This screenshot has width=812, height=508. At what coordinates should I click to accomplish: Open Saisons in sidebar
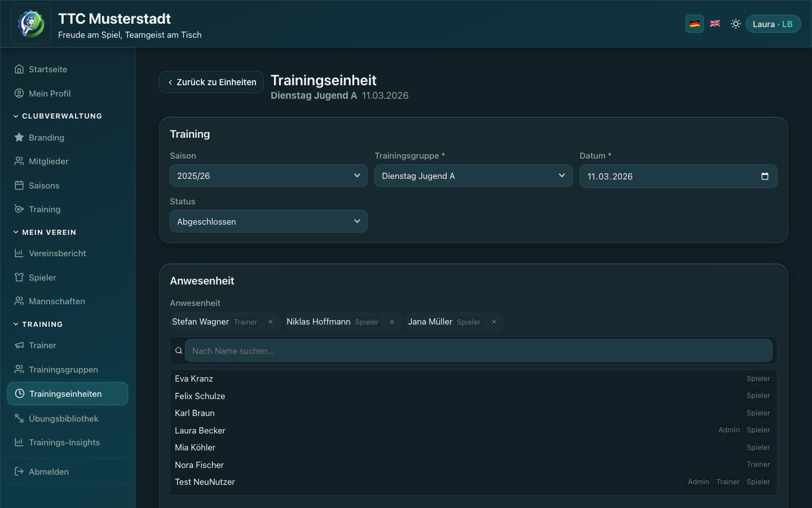pyautogui.click(x=68, y=186)
